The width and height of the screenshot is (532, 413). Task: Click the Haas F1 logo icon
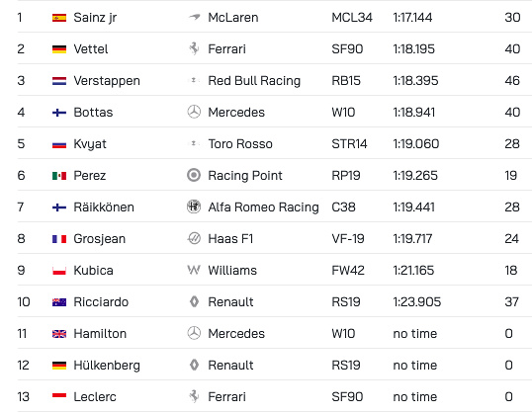pyautogui.click(x=194, y=238)
